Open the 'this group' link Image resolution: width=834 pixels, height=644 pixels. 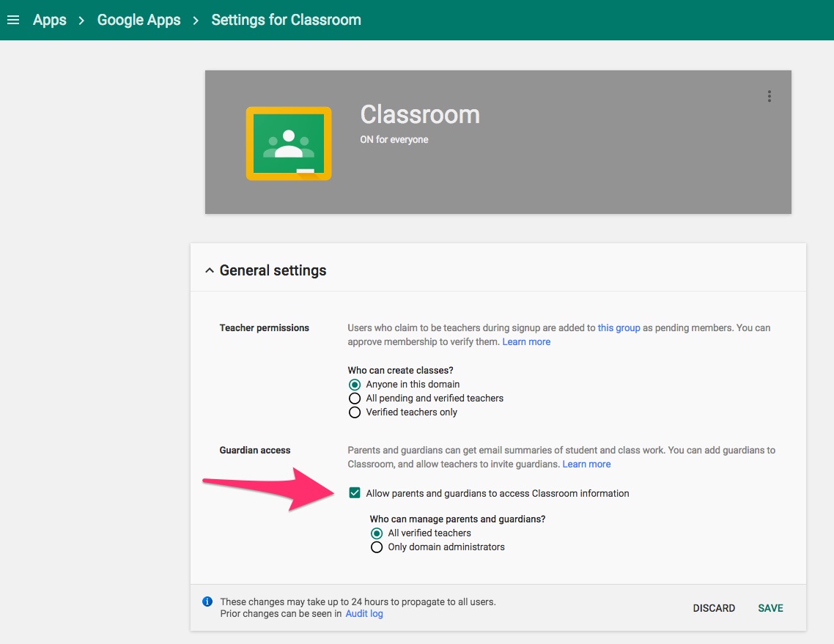click(x=619, y=327)
